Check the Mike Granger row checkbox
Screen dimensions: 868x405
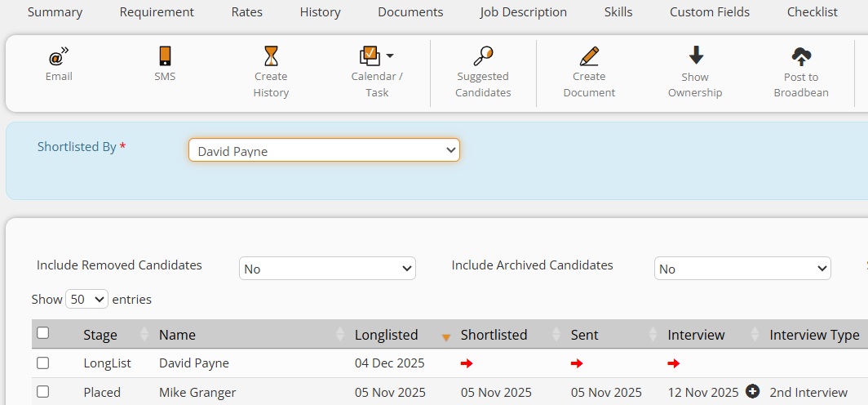tap(43, 392)
